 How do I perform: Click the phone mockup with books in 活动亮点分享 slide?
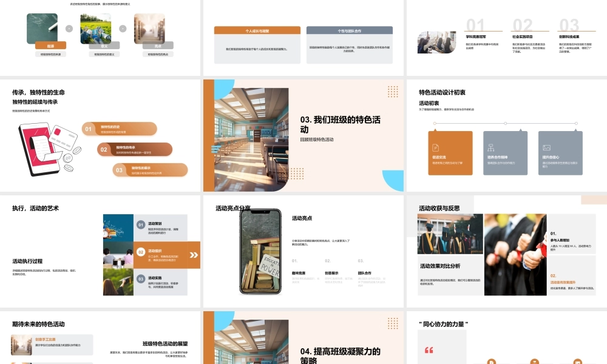click(260, 251)
